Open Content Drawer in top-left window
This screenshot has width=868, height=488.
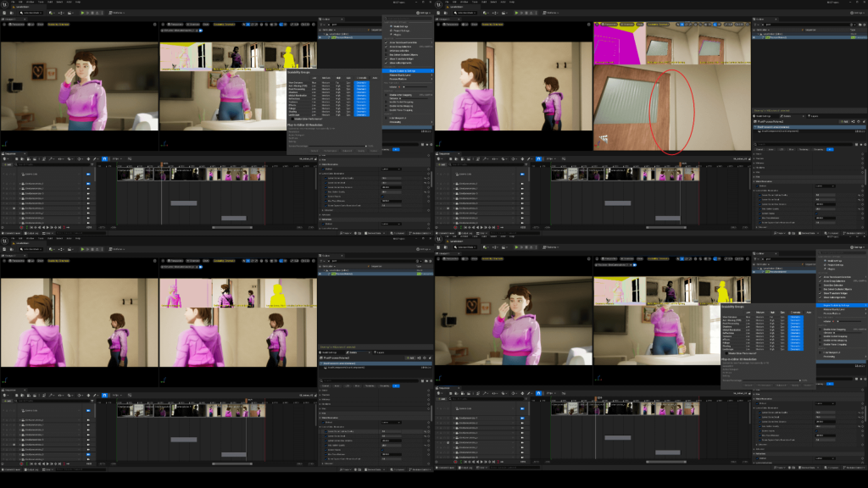click(x=10, y=233)
